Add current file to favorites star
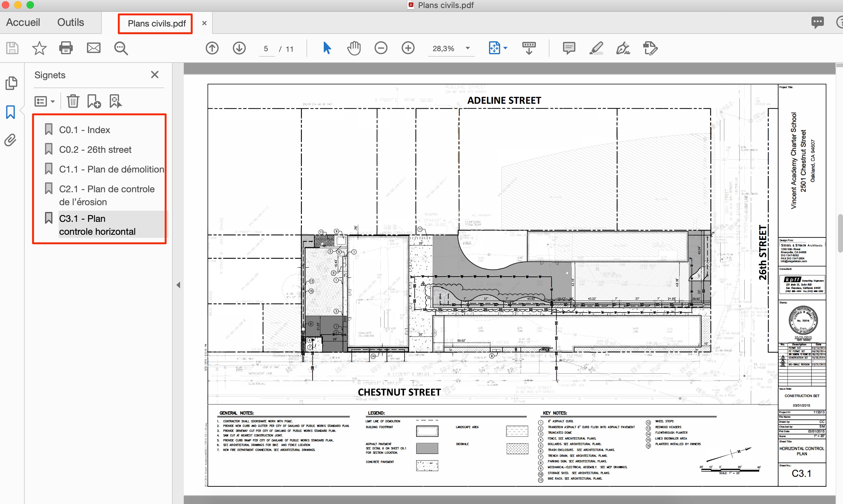Image resolution: width=843 pixels, height=504 pixels. click(x=39, y=48)
